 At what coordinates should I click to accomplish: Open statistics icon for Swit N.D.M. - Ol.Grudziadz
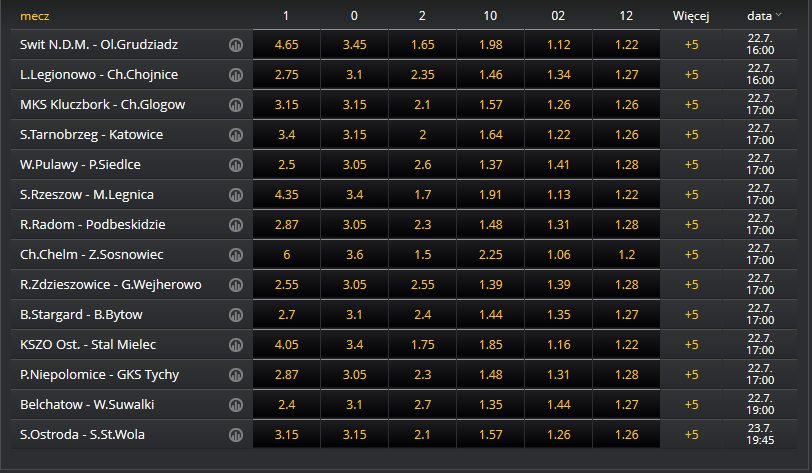236,45
